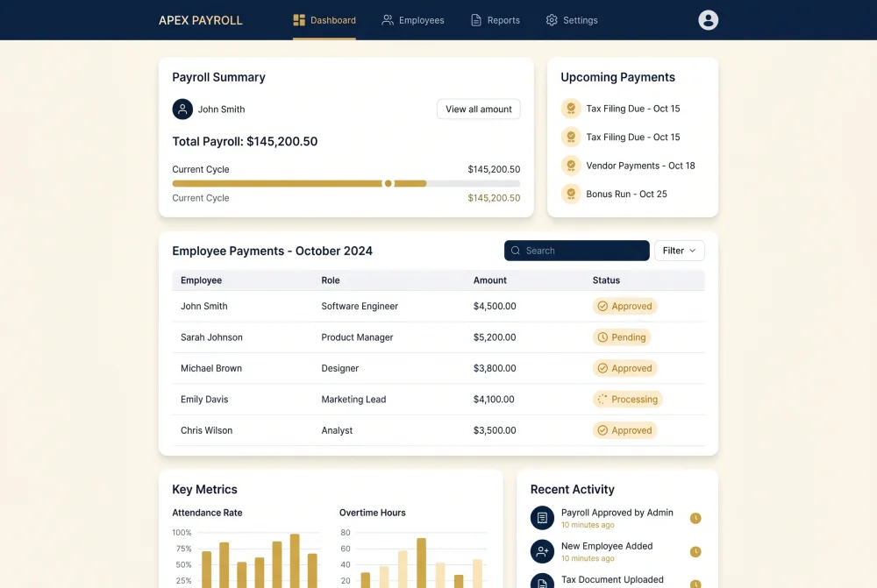Click John Smith's avatar in Payroll Summary
This screenshot has width=877, height=588.
182,109
